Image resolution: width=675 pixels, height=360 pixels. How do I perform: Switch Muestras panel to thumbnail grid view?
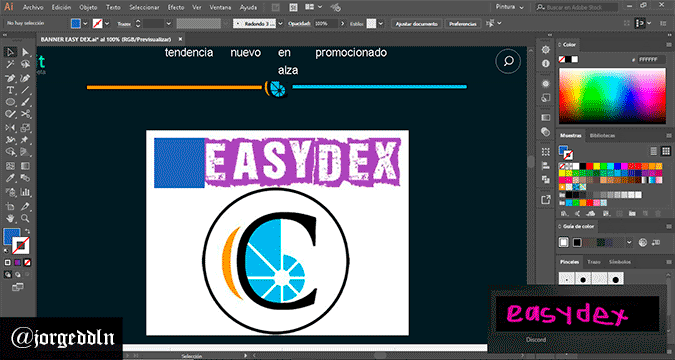tap(666, 151)
